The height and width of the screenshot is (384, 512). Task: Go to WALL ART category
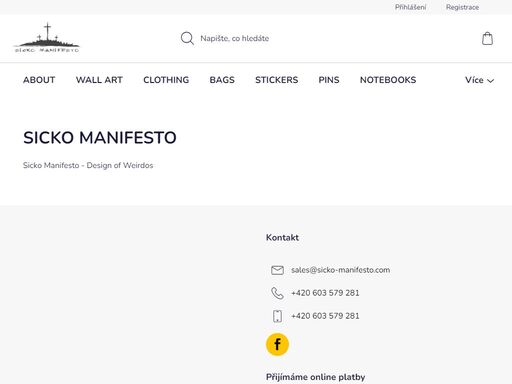click(99, 80)
